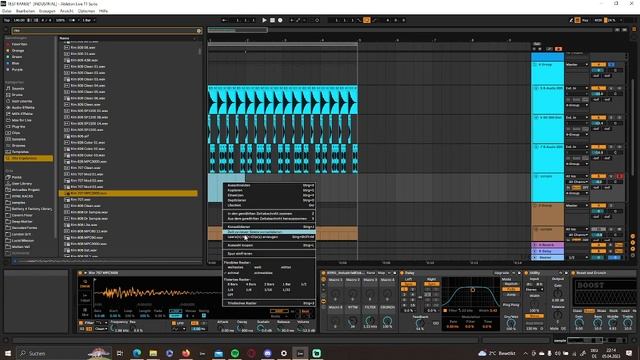Open Templates category in browser
The image size is (640, 360).
coord(20,152)
